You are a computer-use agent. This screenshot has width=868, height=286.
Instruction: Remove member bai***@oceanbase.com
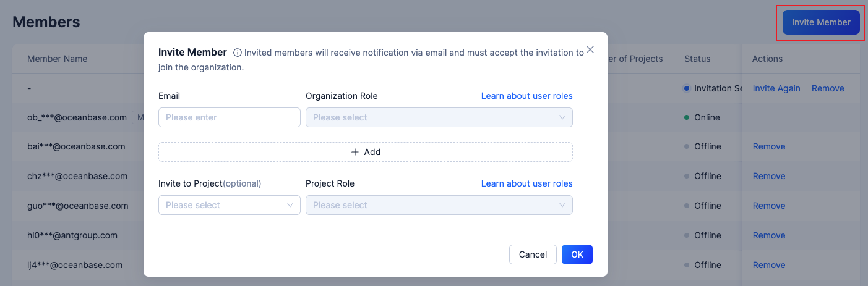click(769, 146)
